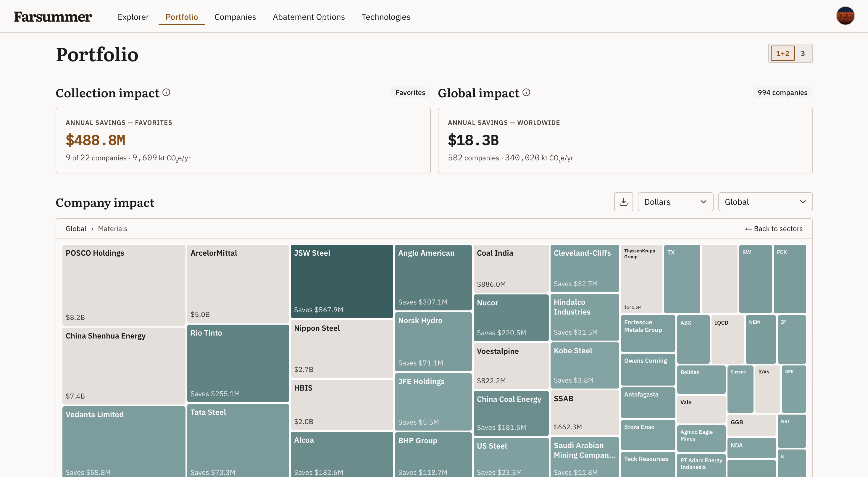Select scope 1+2 toggle
The width and height of the screenshot is (868, 477).
coord(783,53)
